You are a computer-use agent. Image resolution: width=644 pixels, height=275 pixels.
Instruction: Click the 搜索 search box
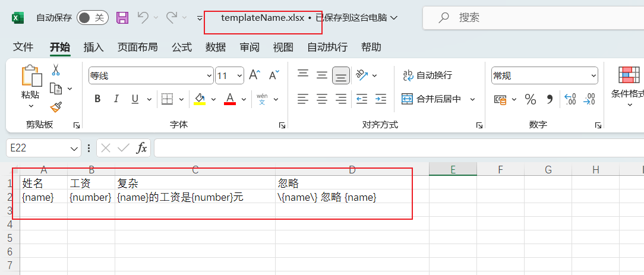[x=535, y=18]
